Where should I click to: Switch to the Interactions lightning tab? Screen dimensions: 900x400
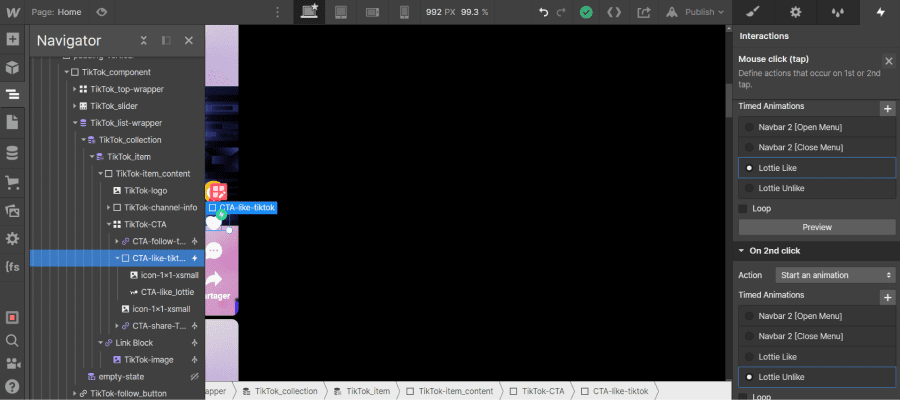tap(880, 12)
